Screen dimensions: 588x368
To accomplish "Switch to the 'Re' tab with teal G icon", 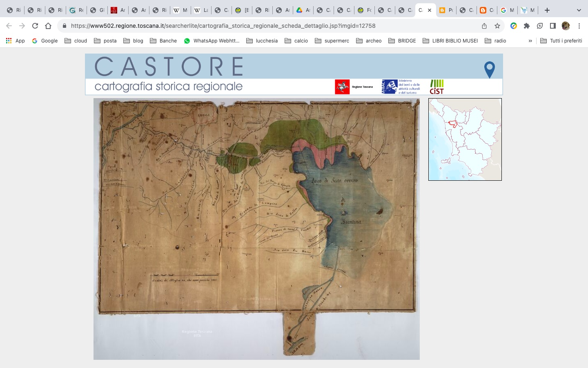I will [x=76, y=10].
